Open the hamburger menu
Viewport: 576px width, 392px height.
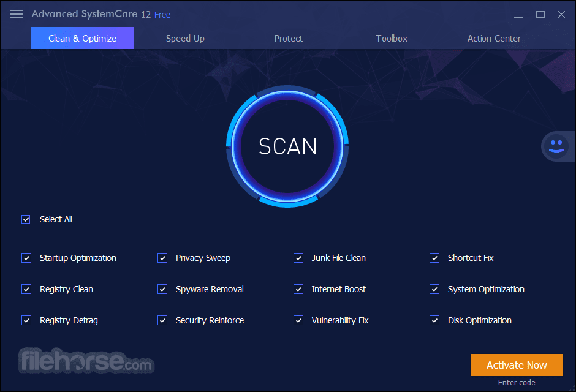(17, 14)
